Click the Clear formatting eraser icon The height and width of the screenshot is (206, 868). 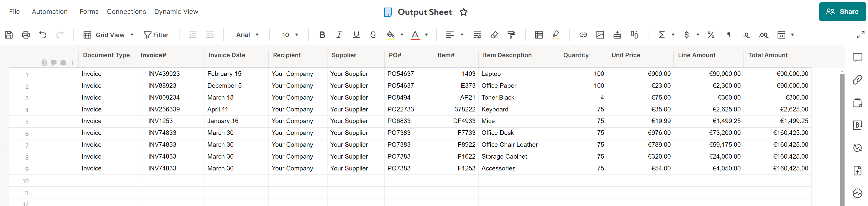494,35
